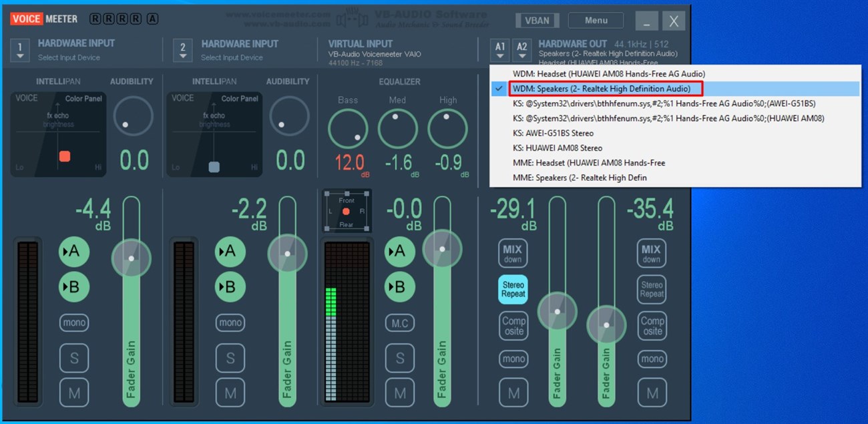Click Virtual Input Fader Gain knob
The width and height of the screenshot is (868, 424).
pos(442,248)
